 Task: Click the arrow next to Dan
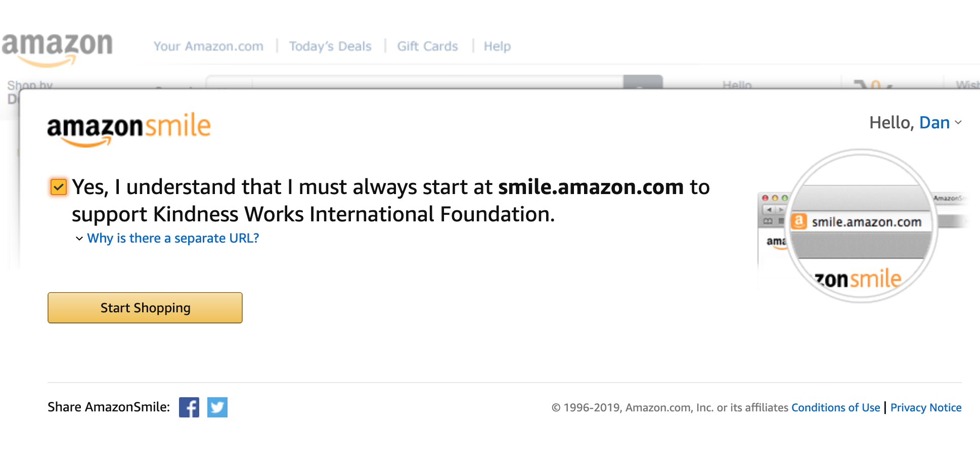(x=958, y=123)
